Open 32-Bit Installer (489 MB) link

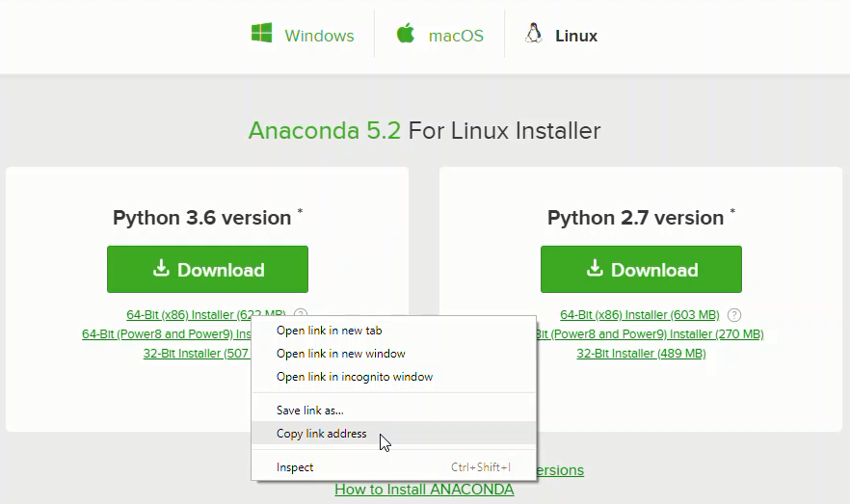[641, 354]
